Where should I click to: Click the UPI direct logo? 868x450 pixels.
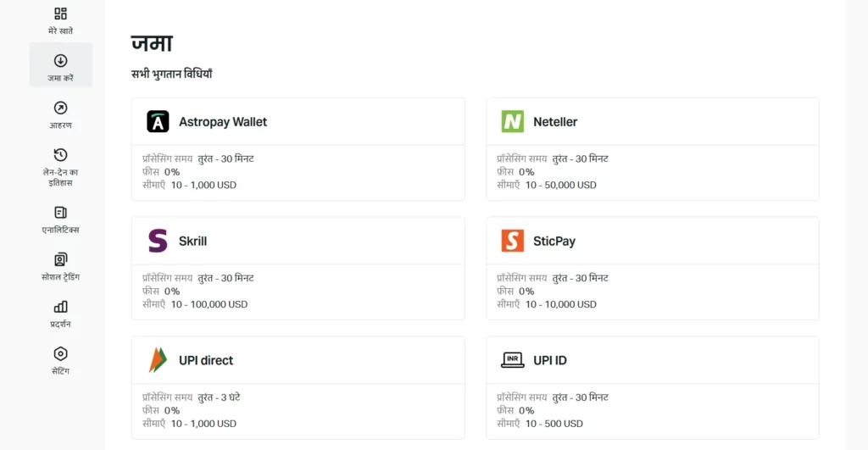158,360
